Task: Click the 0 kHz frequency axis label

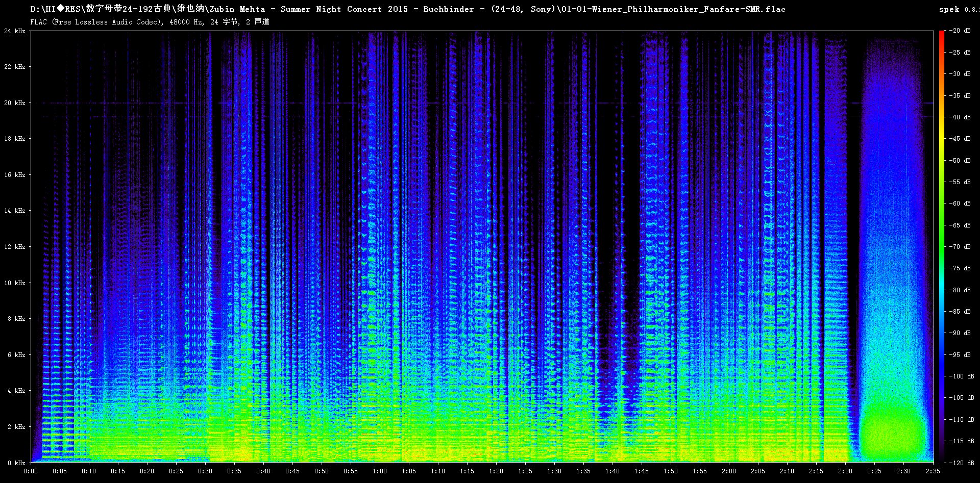Action: point(16,463)
